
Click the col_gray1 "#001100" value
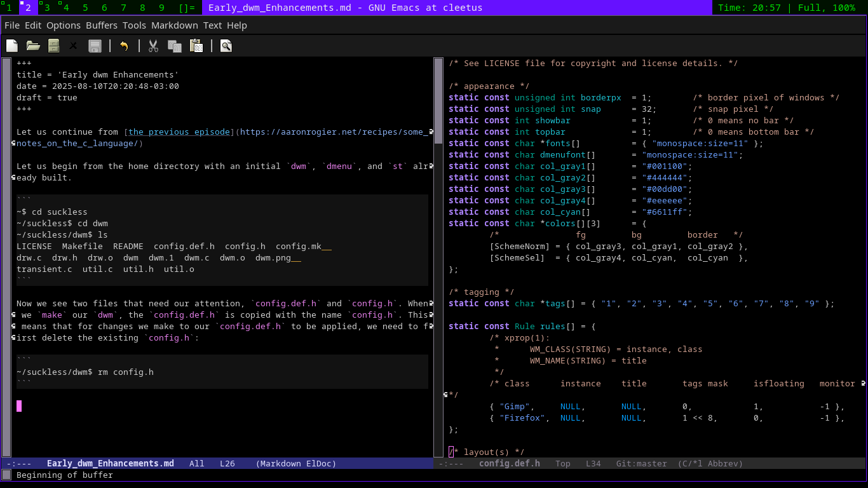click(665, 166)
